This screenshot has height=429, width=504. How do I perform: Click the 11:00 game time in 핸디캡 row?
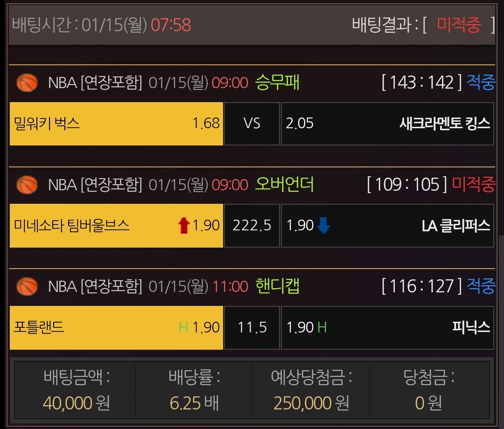(230, 286)
